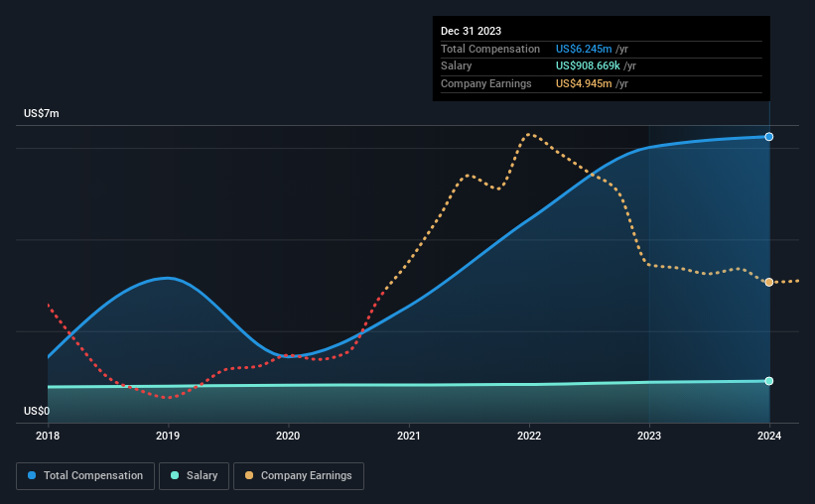Click the blue Total Compensation data point marker
The width and height of the screenshot is (815, 504).
point(769,137)
